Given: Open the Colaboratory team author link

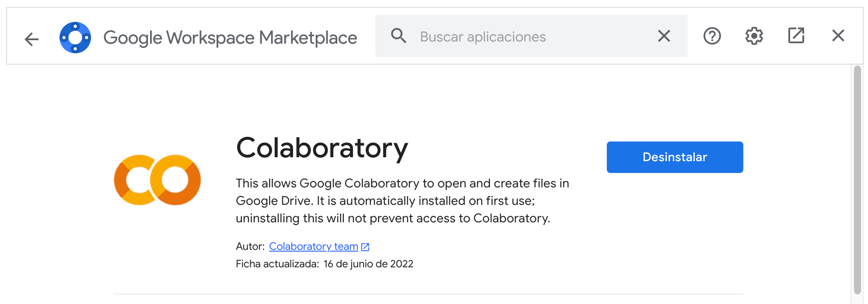Looking at the screenshot, I should [314, 246].
